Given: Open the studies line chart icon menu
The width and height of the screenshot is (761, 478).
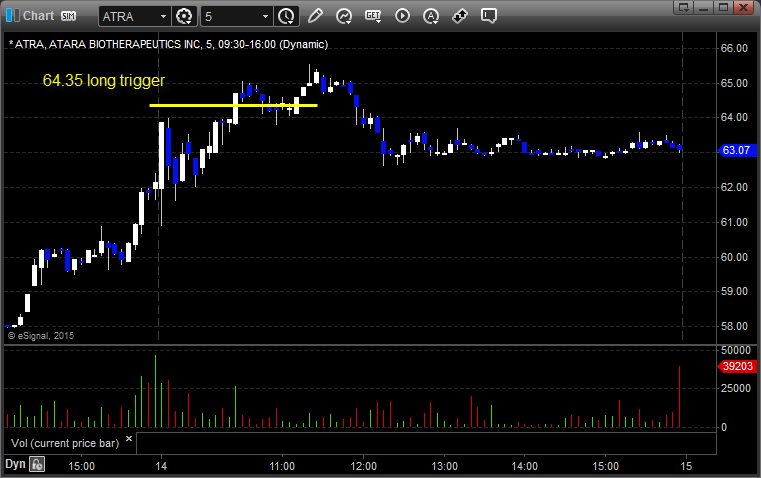Looking at the screenshot, I should pos(344,16).
